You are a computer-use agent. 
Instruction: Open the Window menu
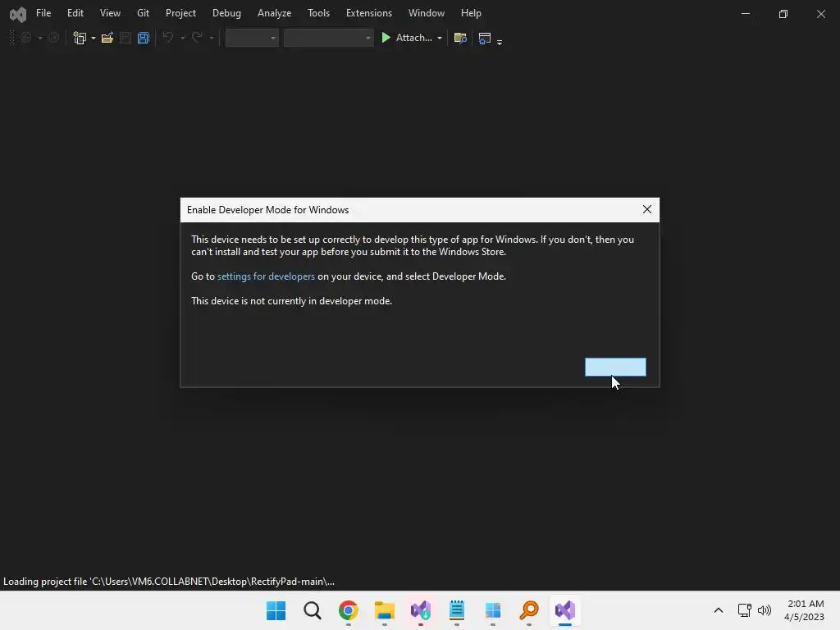(427, 13)
